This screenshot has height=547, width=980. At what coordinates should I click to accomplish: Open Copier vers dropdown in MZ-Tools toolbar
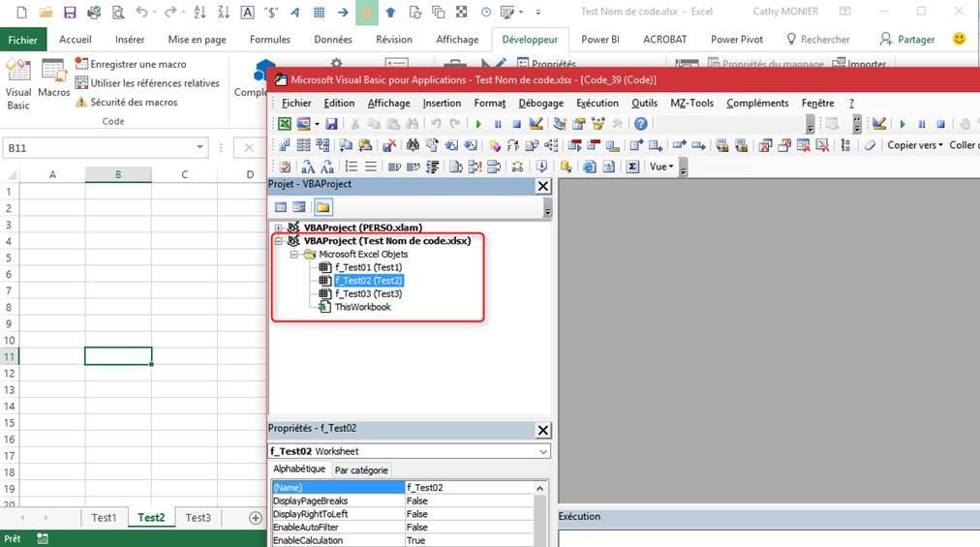click(x=915, y=145)
